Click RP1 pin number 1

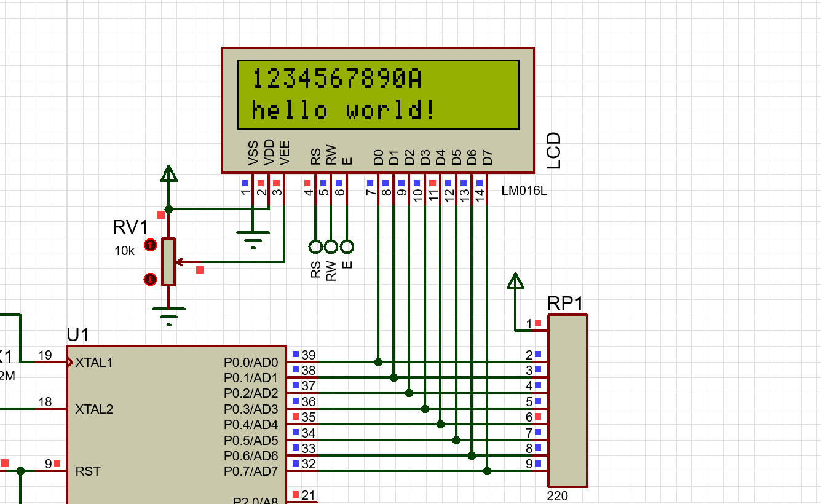point(529,323)
